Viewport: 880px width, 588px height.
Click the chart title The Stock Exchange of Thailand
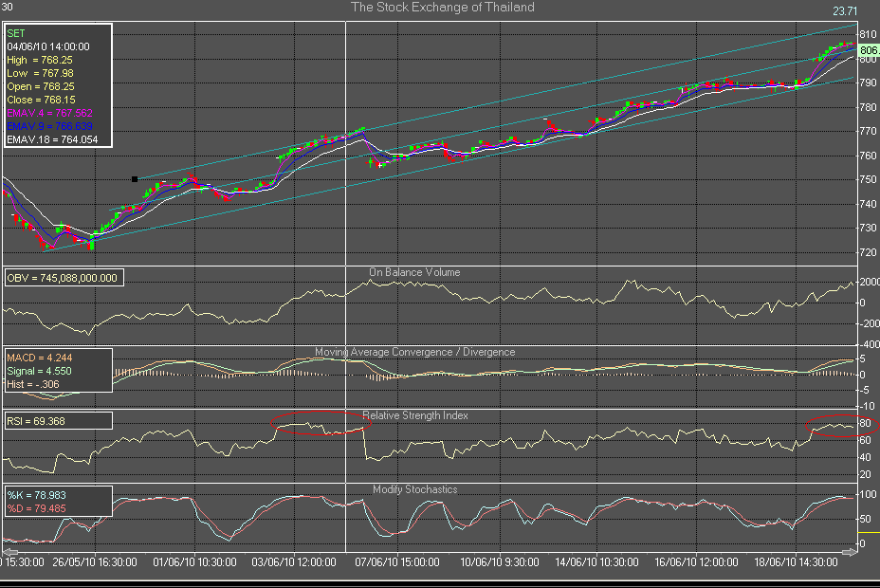click(442, 8)
